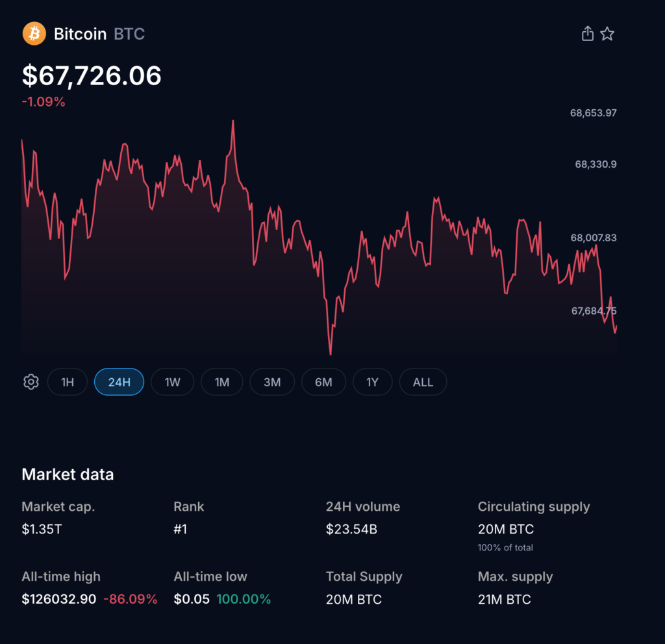This screenshot has height=644, width=665.
Task: Tap the orange BTC coin icon
Action: point(34,33)
